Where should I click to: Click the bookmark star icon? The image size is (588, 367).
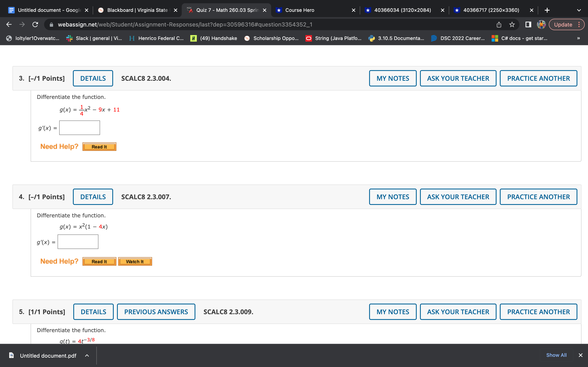512,24
